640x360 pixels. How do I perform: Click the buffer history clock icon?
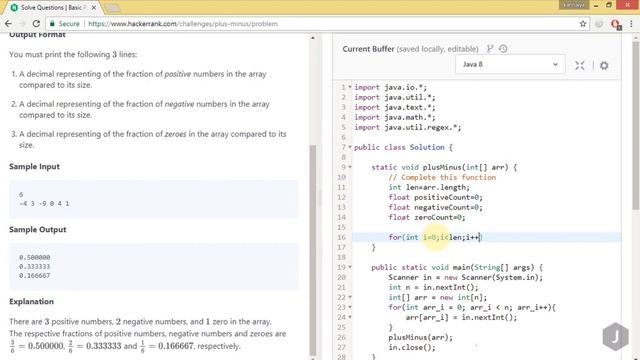[x=503, y=49]
